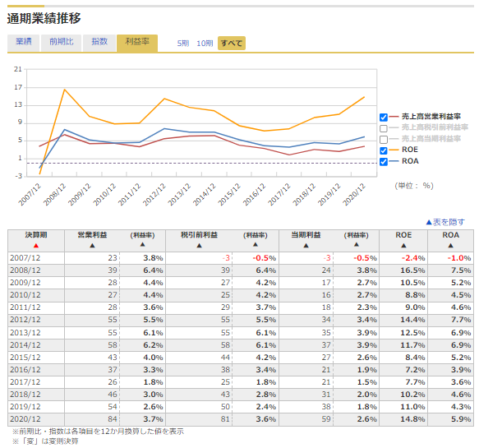Sort by 当期利益 利益率 arrow
This screenshot has width=479, height=448.
357,244
